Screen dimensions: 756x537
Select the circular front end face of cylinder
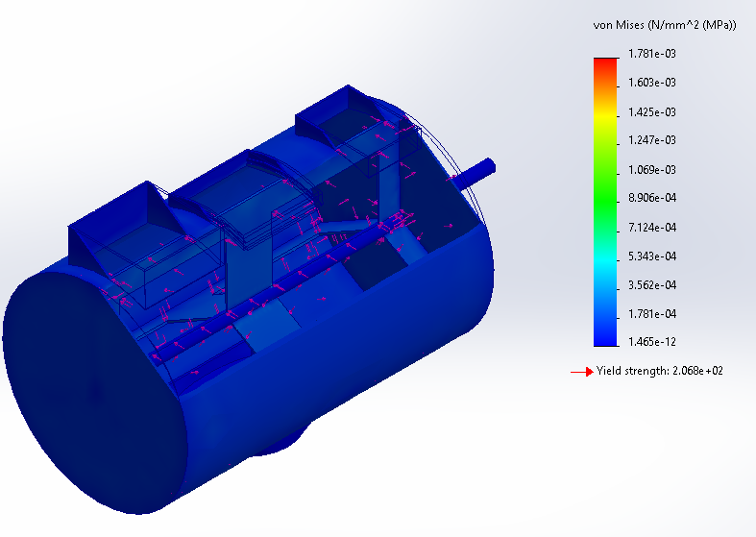tap(95, 392)
